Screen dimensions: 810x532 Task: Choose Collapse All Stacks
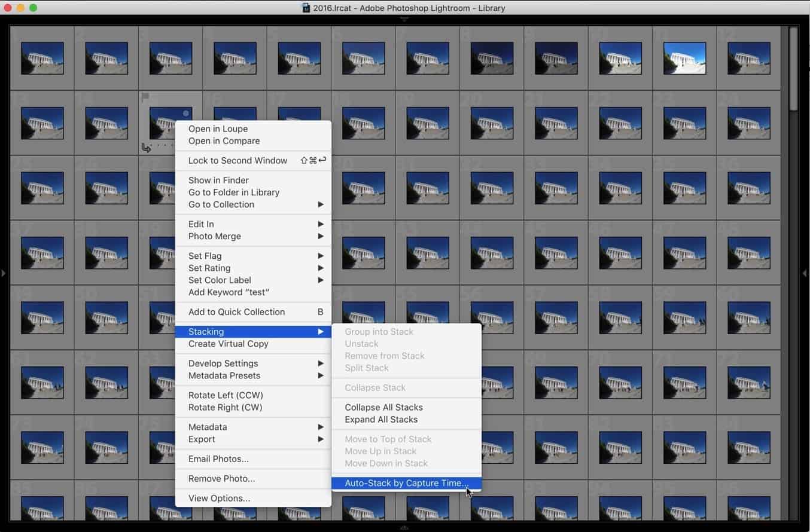407,407
